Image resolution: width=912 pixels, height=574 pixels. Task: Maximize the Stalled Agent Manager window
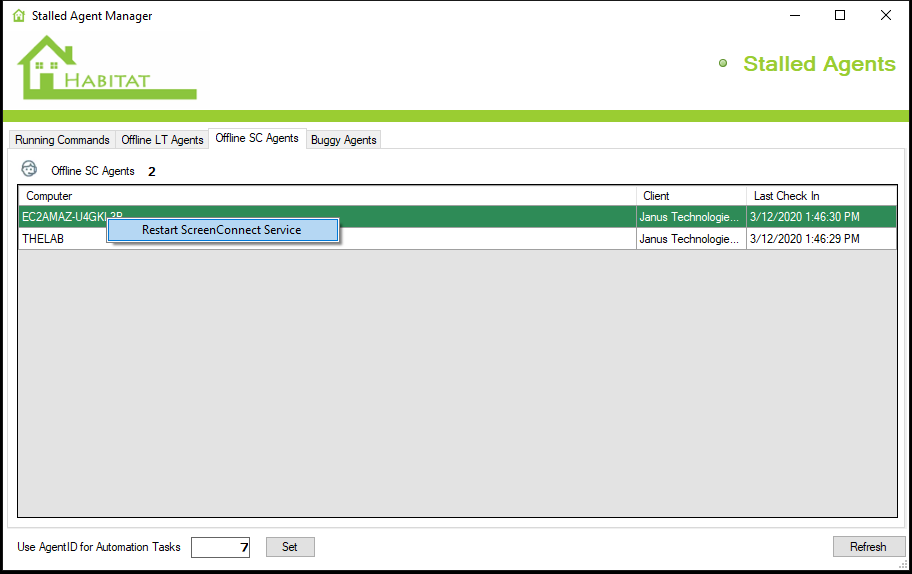840,15
